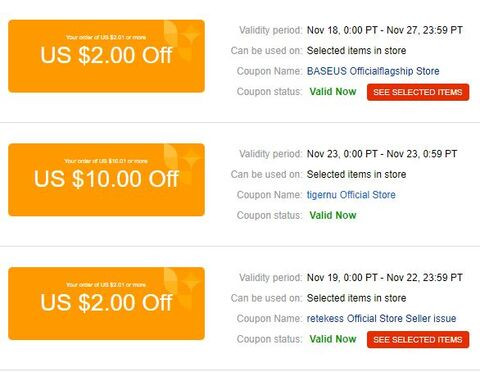The width and height of the screenshot is (480, 372).
Task: Select the retekess US $2.00 Off coupon card
Action: [x=106, y=303]
